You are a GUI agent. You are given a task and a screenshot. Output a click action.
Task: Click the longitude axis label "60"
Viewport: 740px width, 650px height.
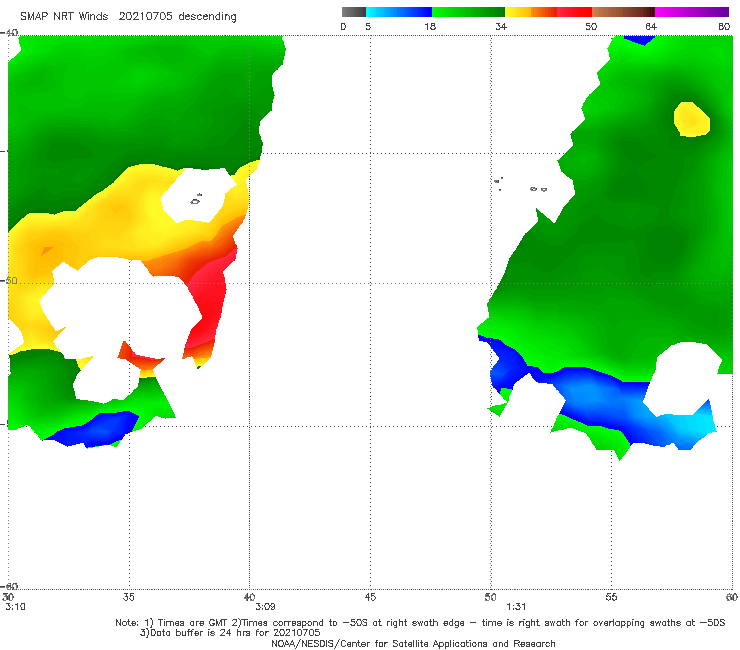click(x=732, y=597)
